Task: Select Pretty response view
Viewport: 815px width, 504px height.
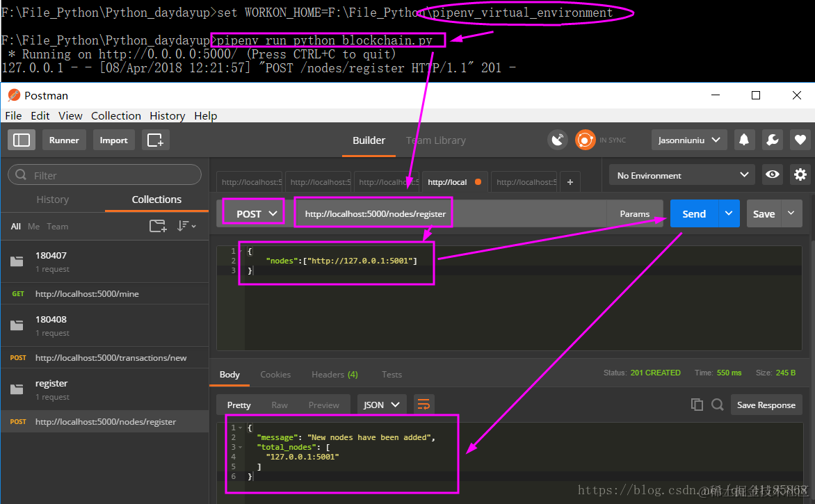Action: coord(239,405)
